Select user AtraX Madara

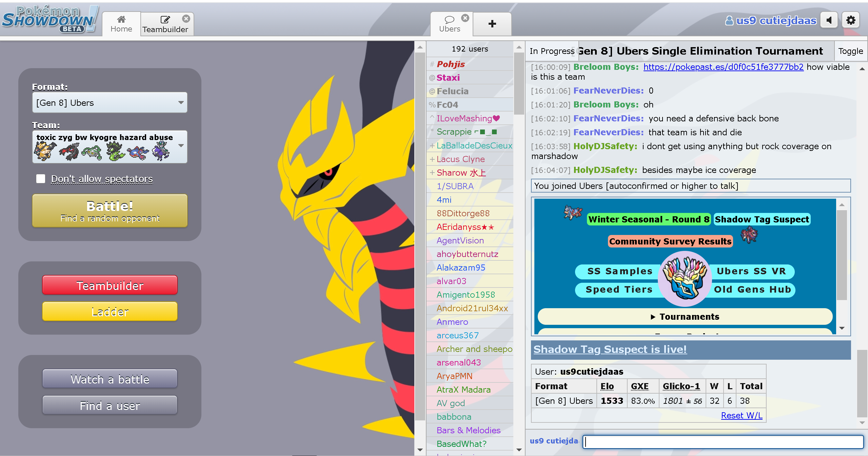470,390
